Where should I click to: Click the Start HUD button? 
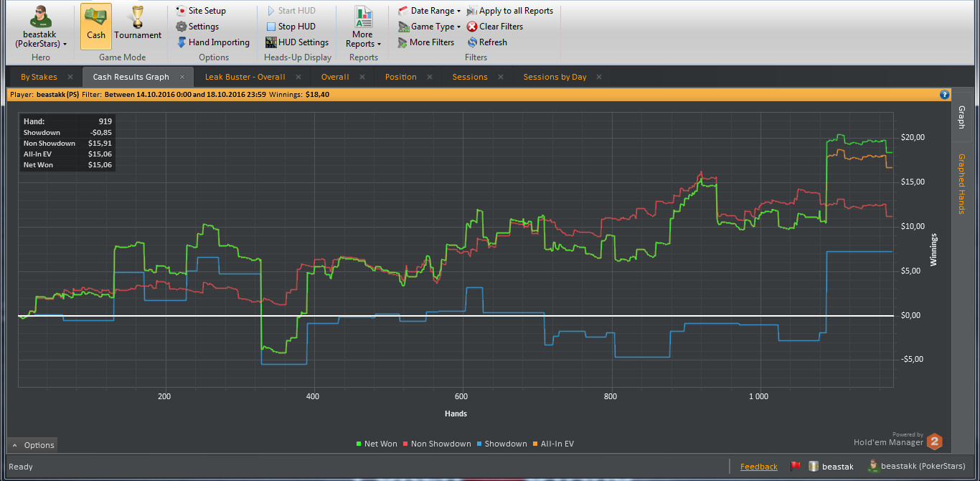291,11
